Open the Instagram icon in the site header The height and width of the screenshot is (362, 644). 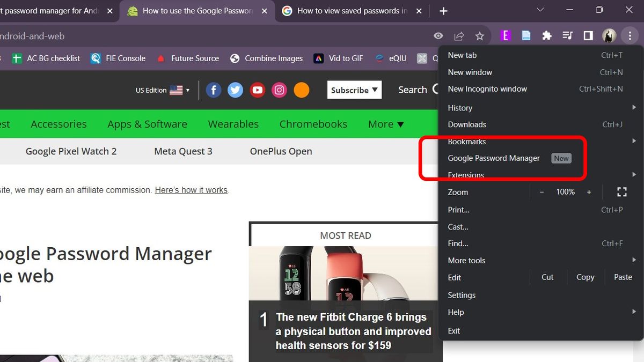(x=280, y=90)
